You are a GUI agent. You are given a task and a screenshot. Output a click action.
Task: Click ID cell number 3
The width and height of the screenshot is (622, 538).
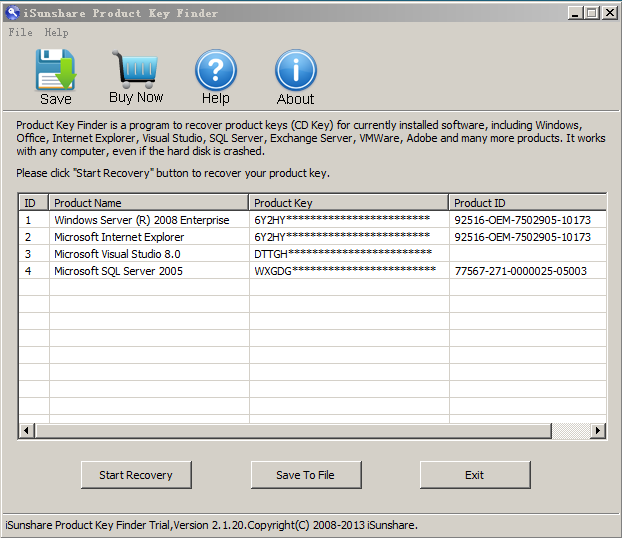click(x=34, y=254)
